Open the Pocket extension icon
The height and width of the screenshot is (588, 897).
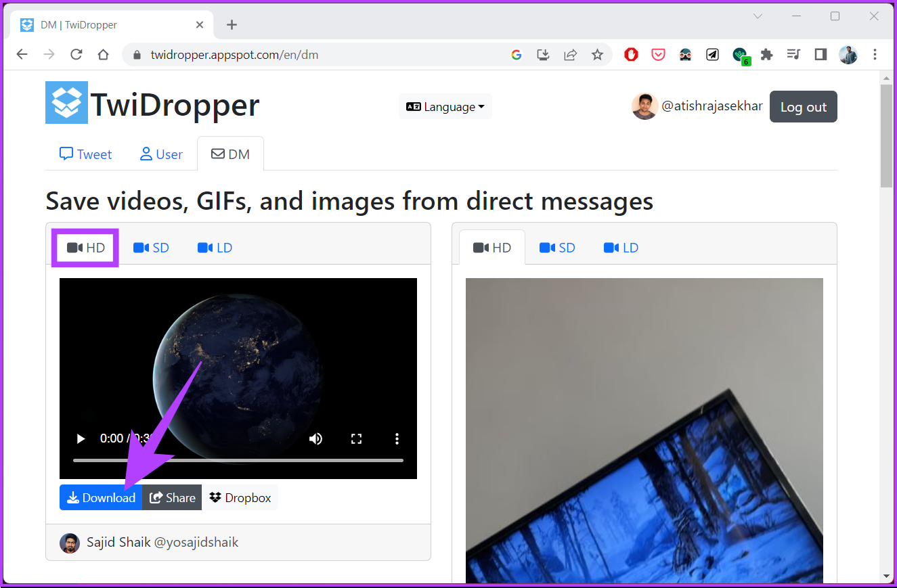pyautogui.click(x=658, y=54)
